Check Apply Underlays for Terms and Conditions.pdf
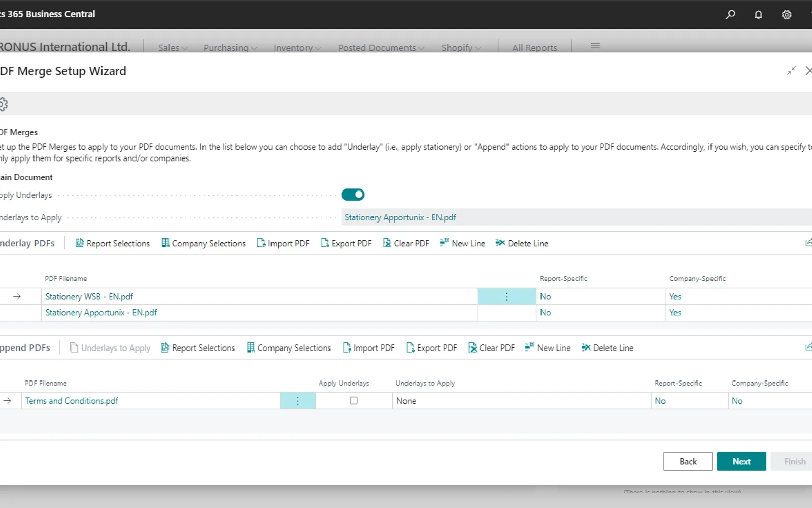812x508 pixels. (354, 401)
